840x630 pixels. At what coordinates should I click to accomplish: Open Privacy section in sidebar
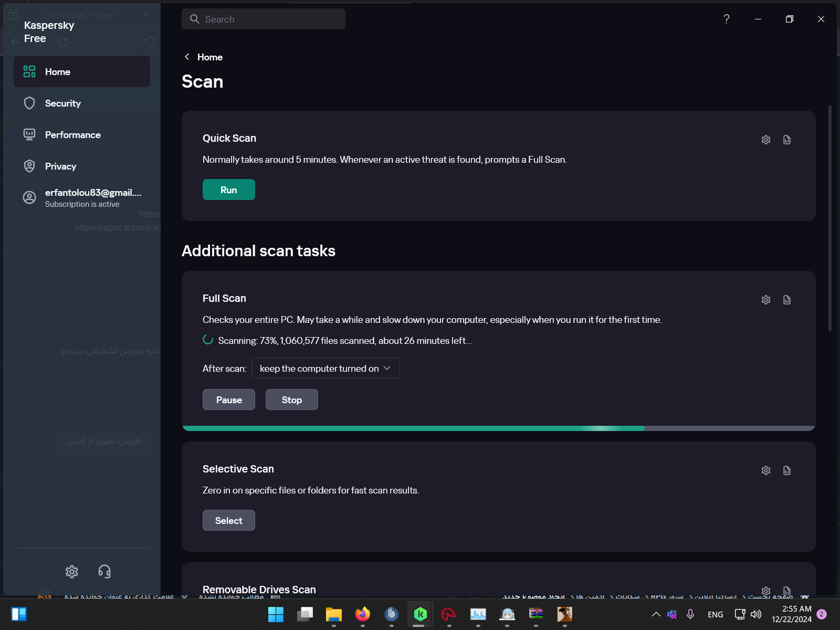(82, 166)
